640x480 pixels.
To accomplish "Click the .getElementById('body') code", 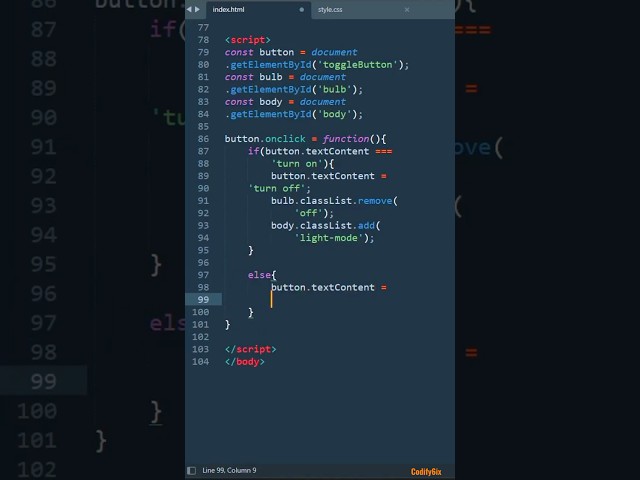I will click(293, 114).
